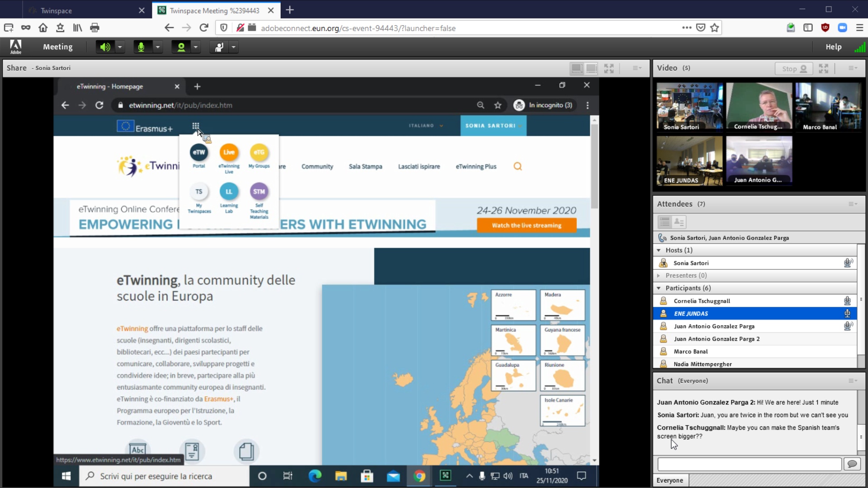The height and width of the screenshot is (488, 868).
Task: Make the Share pod full screen
Action: coord(609,69)
